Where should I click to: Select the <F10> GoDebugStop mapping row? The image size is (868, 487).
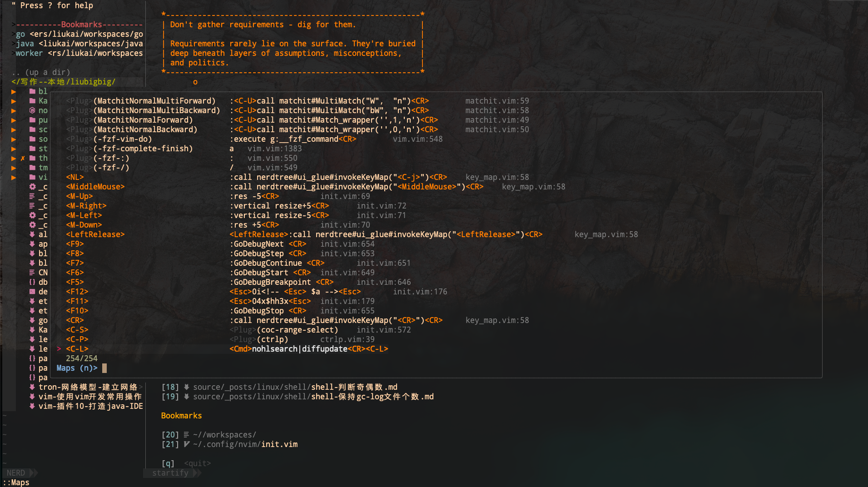(220, 311)
